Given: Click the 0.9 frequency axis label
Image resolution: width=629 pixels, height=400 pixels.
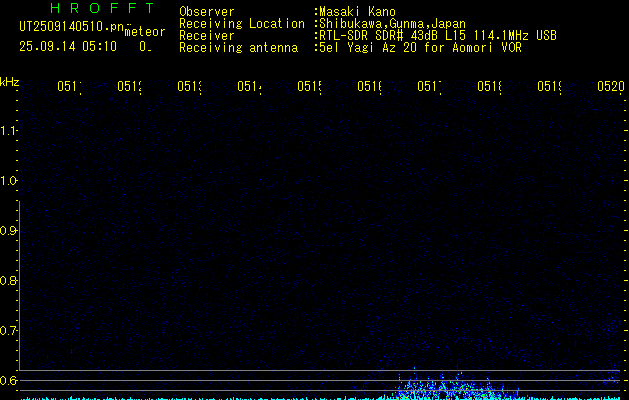Looking at the screenshot, I should [8, 231].
